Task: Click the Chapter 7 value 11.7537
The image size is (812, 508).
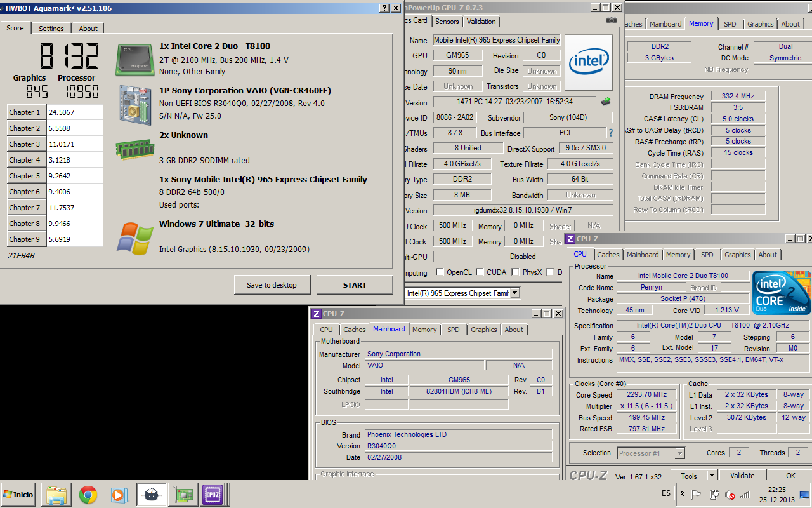Action: coord(75,208)
